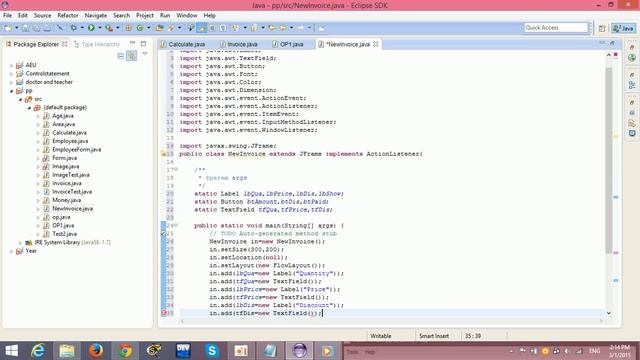This screenshot has width=640, height=360.
Task: Click the Save toolbar icon
Action: (25, 28)
